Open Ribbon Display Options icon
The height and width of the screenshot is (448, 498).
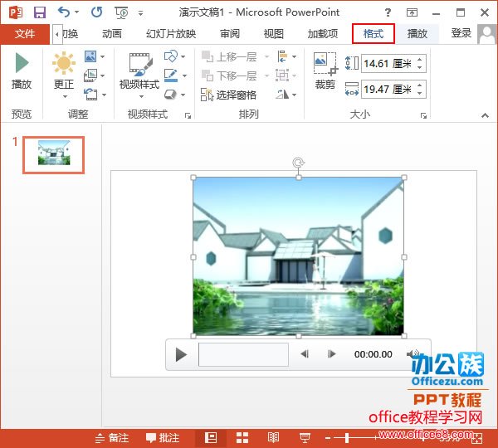(x=412, y=12)
